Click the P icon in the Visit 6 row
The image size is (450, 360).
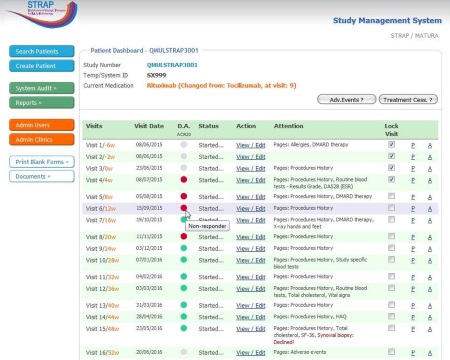click(413, 209)
